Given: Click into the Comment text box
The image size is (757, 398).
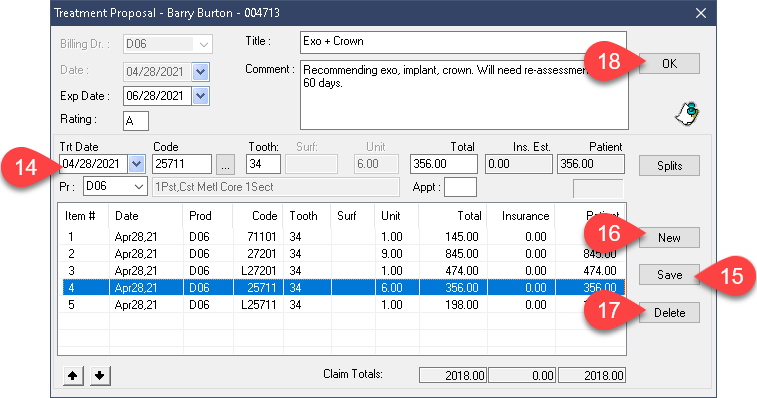Looking at the screenshot, I should click(464, 95).
